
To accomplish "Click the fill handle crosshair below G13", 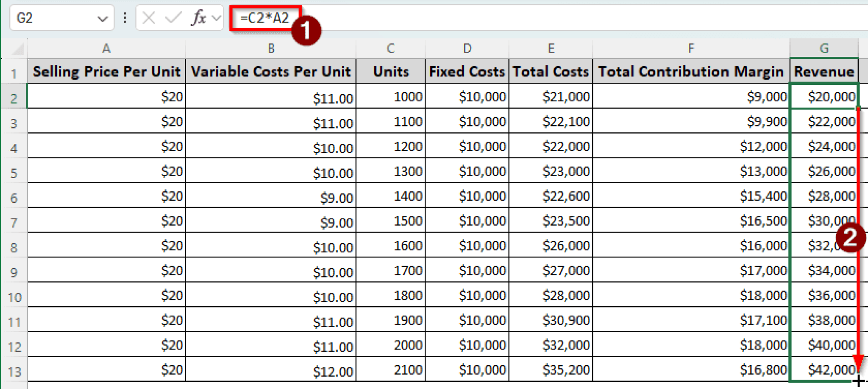I will pyautogui.click(x=859, y=381).
